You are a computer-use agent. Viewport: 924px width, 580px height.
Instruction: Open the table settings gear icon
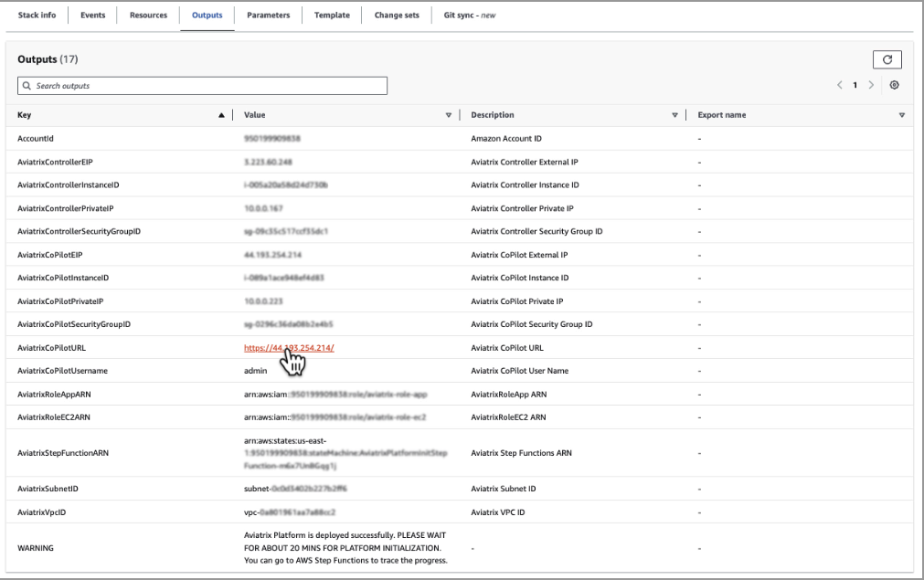(x=894, y=86)
